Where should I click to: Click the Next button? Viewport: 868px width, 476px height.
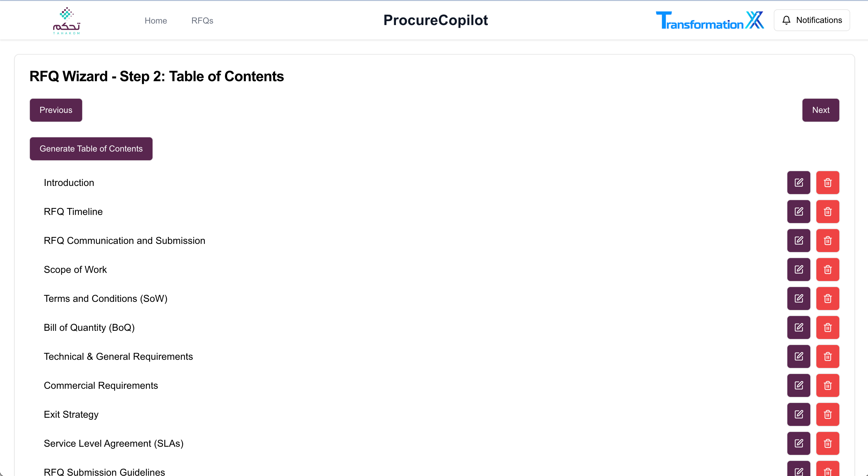(x=821, y=110)
